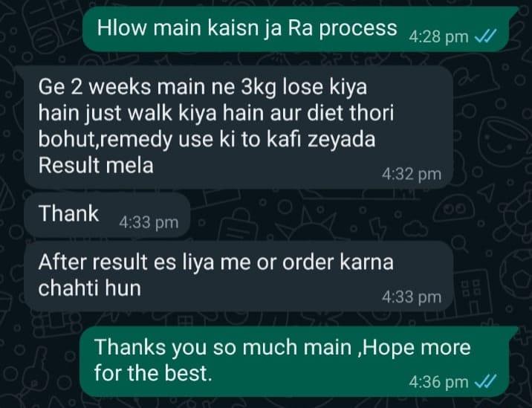Click the 4:33 pm timestamp under 'chahti hun'

coord(412,297)
